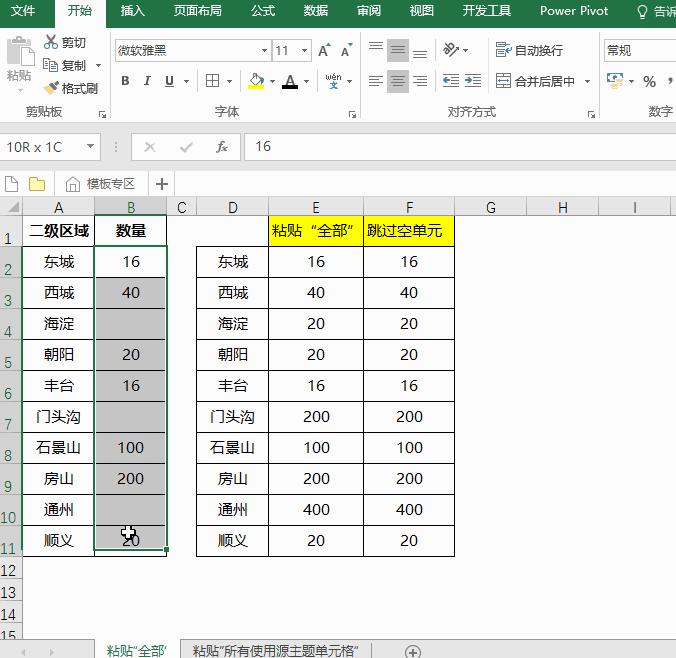
Task: Align text right
Action: [420, 81]
